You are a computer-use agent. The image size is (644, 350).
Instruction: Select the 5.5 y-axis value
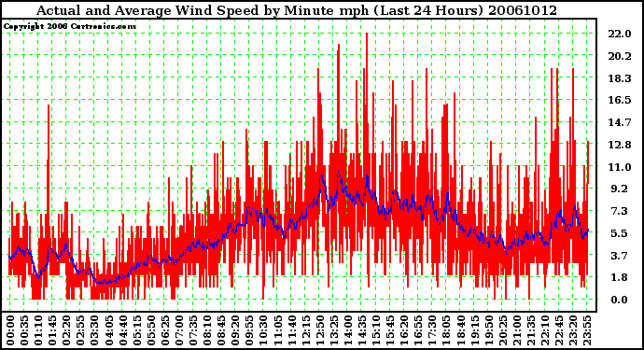620,233
